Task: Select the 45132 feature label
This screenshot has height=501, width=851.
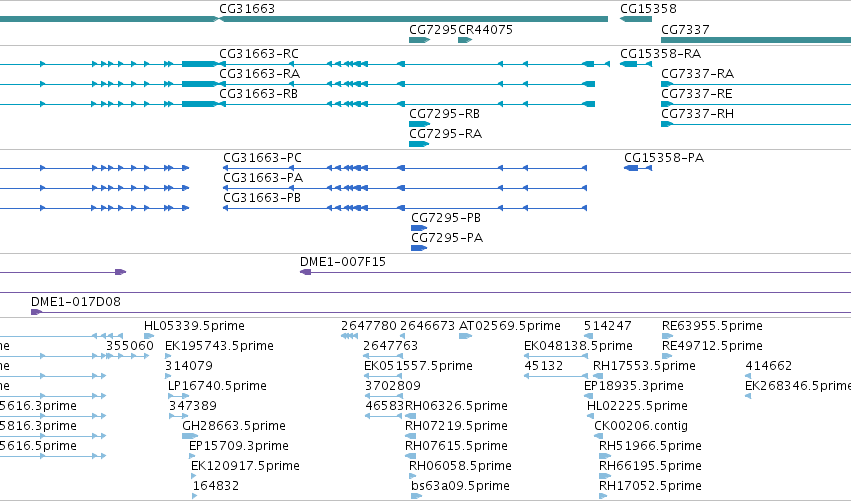Action: coord(544,366)
